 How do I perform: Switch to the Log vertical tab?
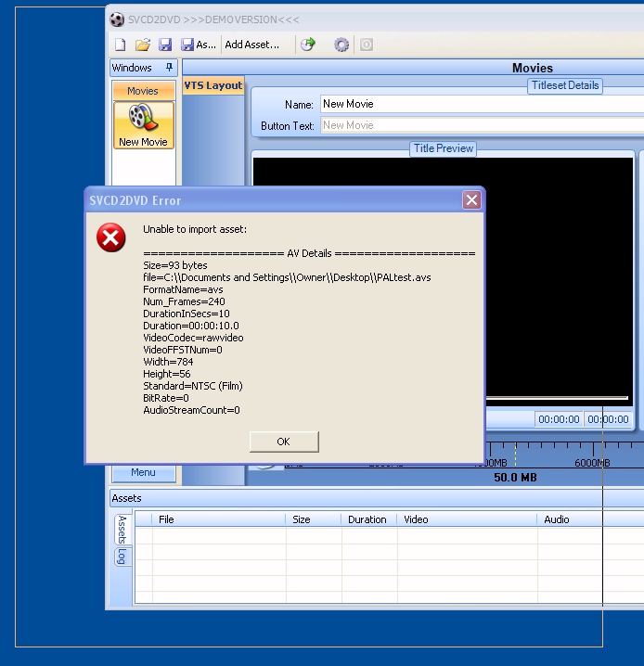122,557
